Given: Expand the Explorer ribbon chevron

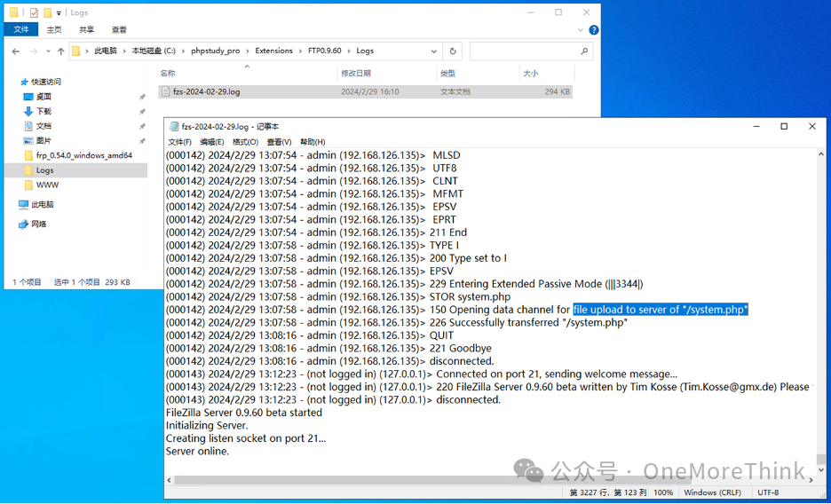Looking at the screenshot, I should 581,30.
